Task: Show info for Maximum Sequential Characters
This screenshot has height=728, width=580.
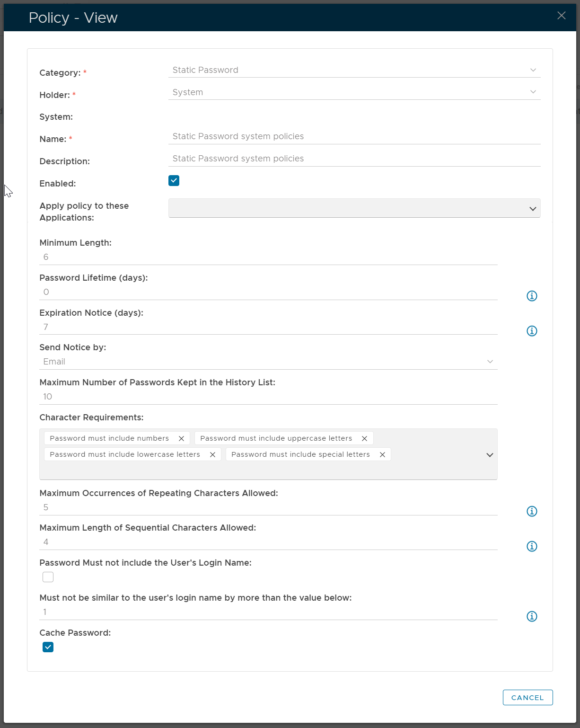Action: (x=532, y=546)
